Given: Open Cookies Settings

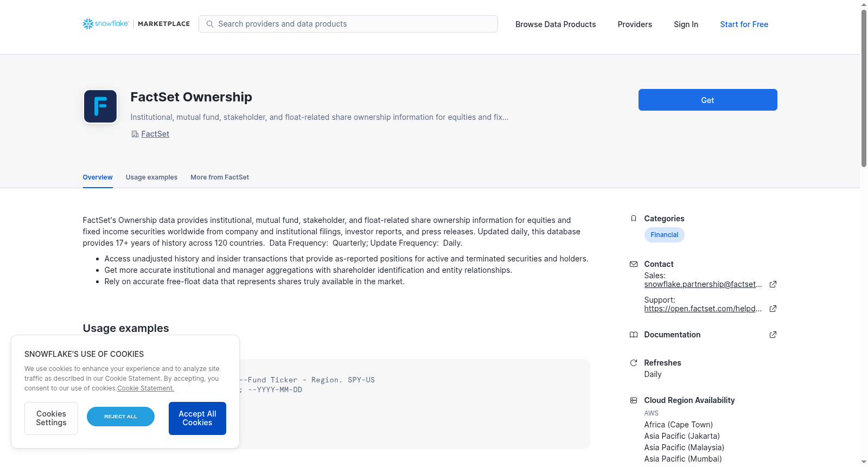Looking at the screenshot, I should click(x=51, y=418).
